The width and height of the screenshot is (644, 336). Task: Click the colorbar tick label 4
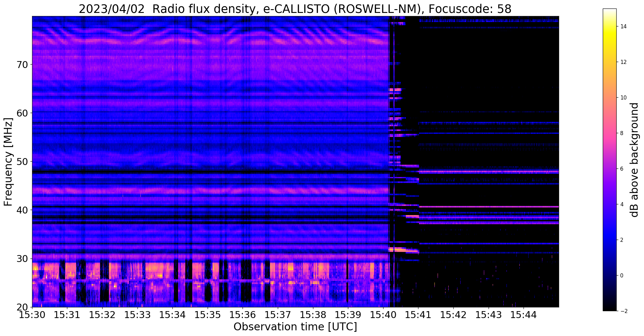click(621, 204)
